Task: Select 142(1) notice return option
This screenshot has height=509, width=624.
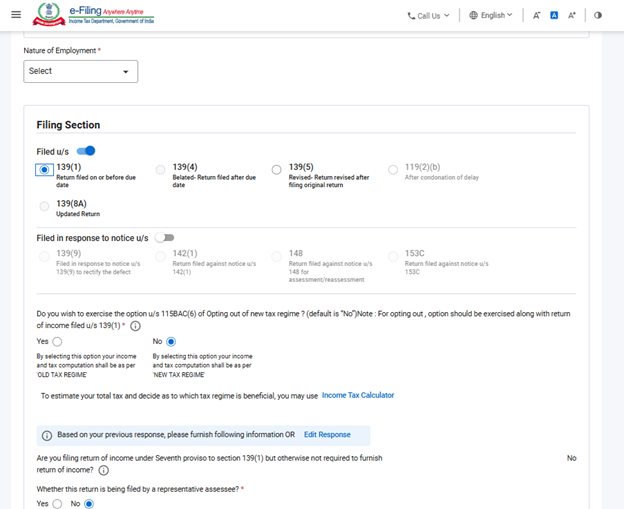Action: [x=160, y=256]
